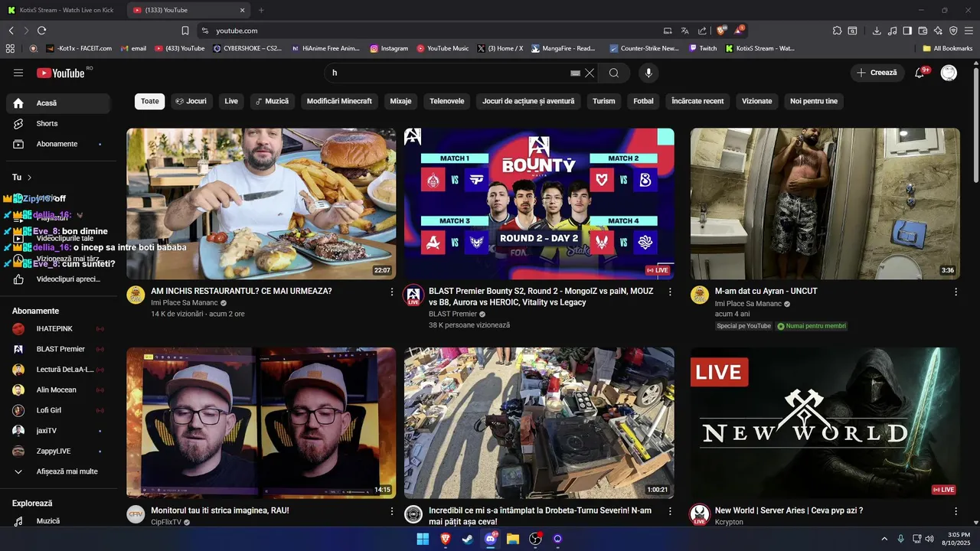Open the BLAST Bounty live stream thumbnail
The image size is (980, 551).
point(539,204)
